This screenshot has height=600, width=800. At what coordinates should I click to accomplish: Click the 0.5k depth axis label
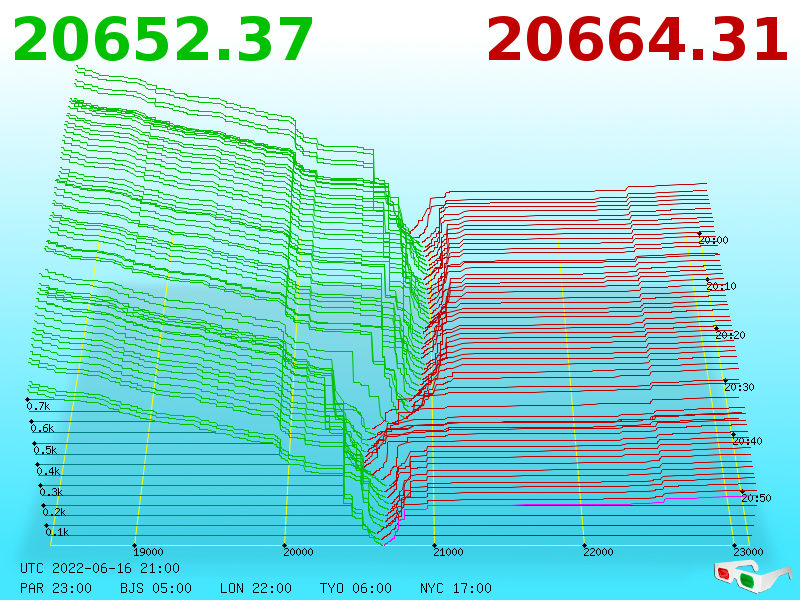click(x=45, y=450)
